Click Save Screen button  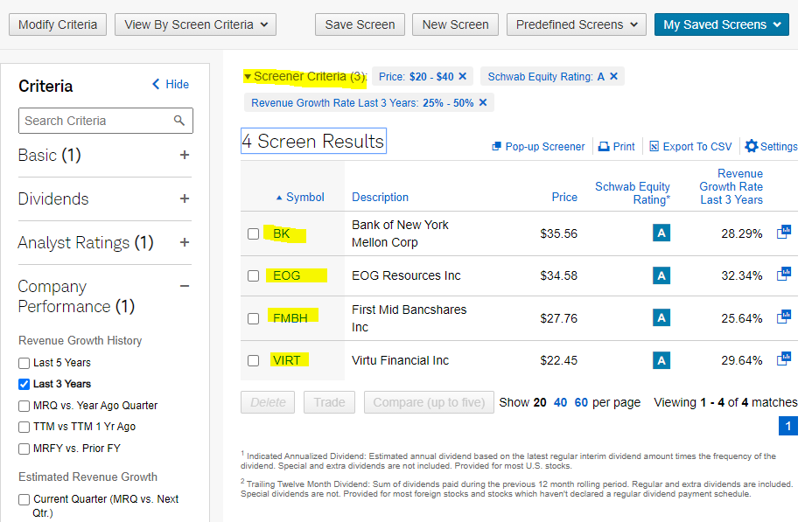point(360,24)
